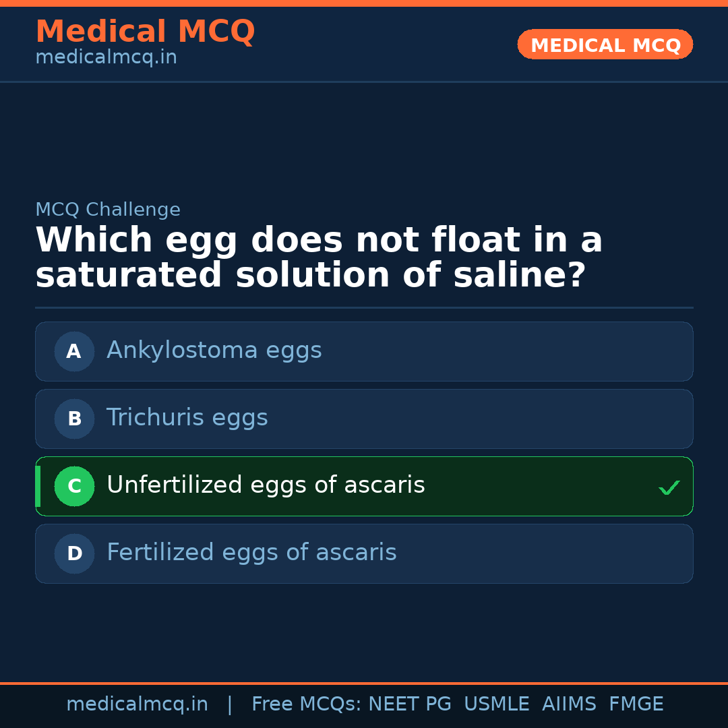Click the green letter C circle
This screenshot has width=728, height=728.
click(x=74, y=486)
